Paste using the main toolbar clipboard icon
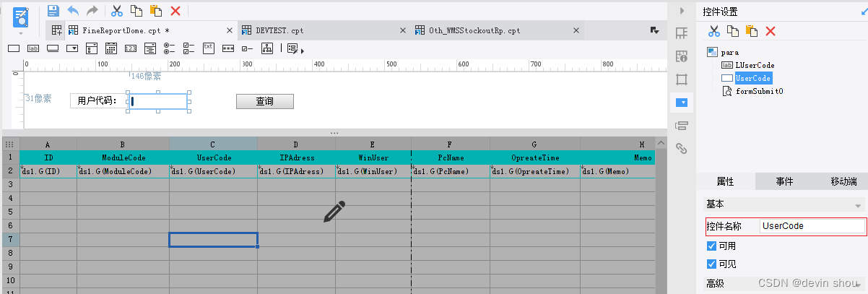This screenshot has width=868, height=294. 155,11
